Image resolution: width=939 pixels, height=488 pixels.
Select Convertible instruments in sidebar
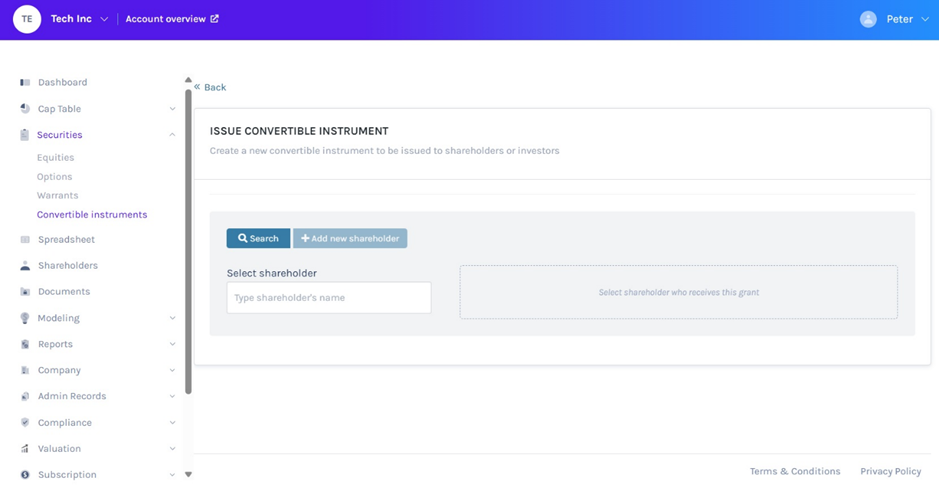[x=92, y=215]
